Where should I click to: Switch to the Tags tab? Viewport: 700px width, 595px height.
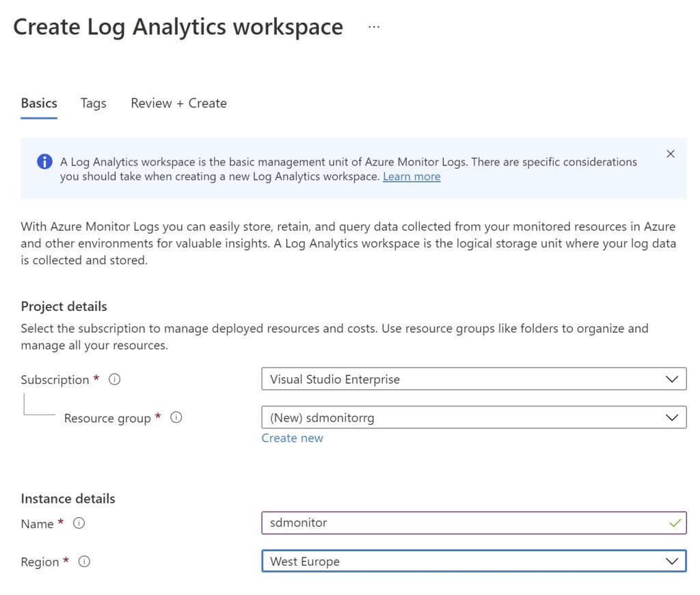point(93,103)
